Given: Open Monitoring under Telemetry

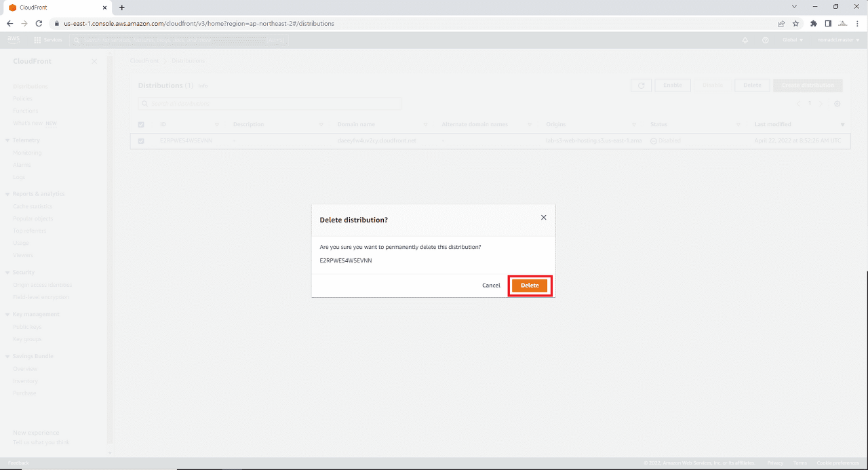Looking at the screenshot, I should [27, 153].
